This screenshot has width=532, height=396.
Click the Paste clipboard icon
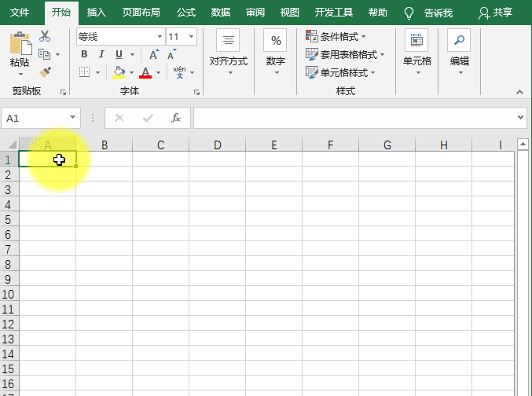[x=20, y=46]
